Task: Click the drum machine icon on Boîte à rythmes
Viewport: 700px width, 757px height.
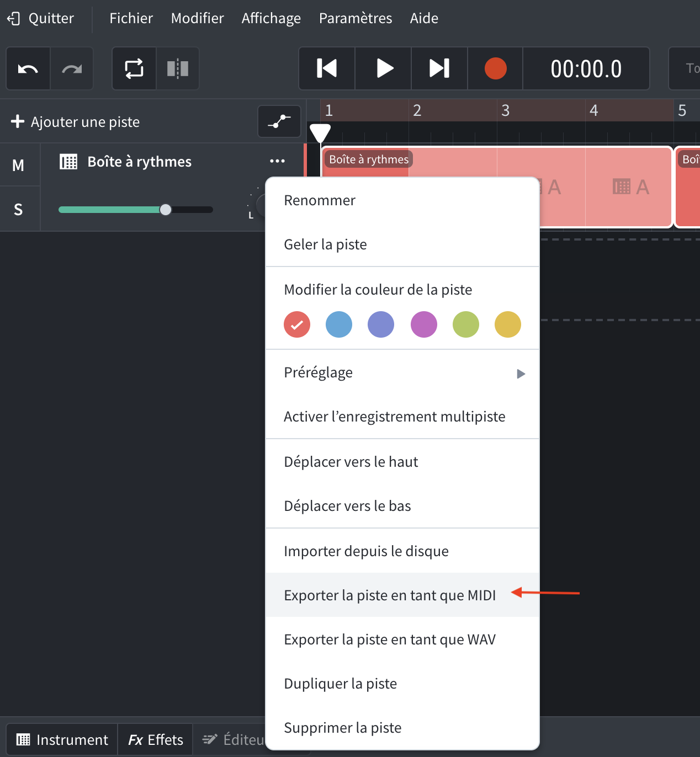Action: point(67,162)
